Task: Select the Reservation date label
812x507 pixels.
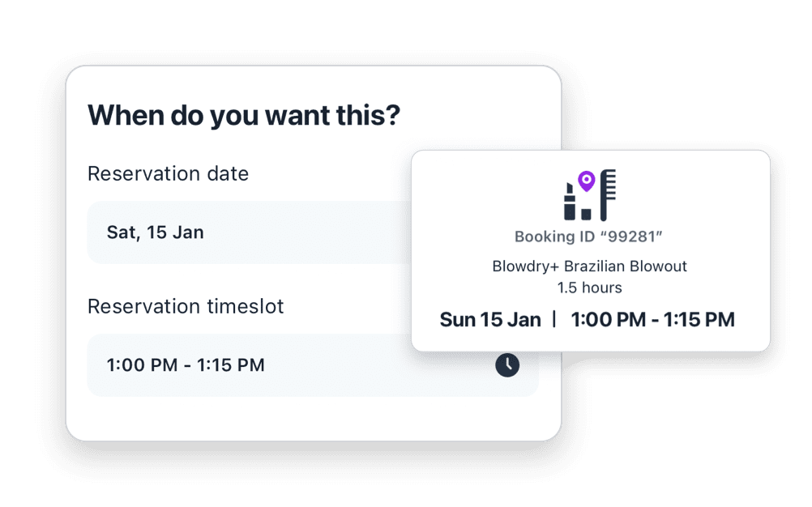Action: [168, 174]
